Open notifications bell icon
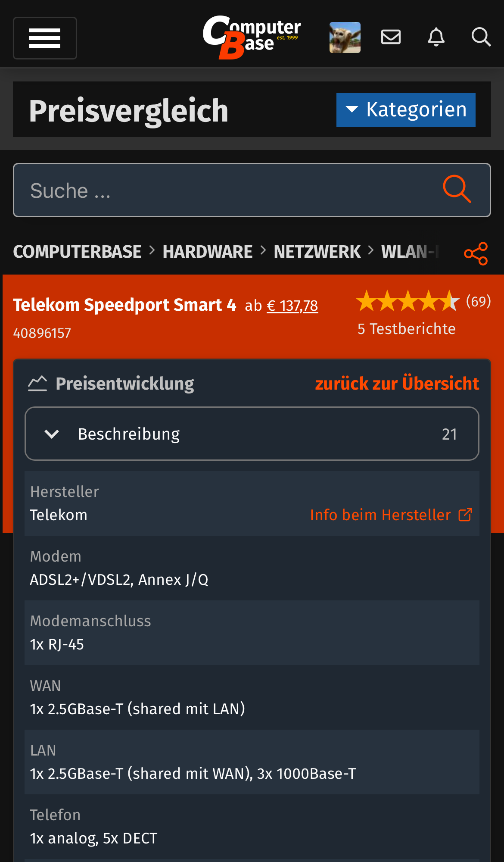The height and width of the screenshot is (862, 504). point(436,37)
